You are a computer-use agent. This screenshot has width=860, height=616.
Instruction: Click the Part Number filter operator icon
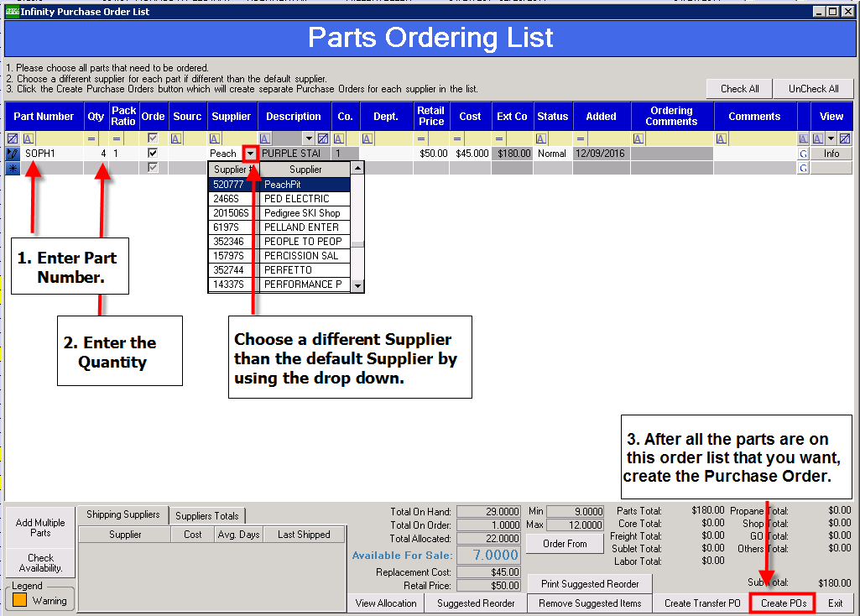[x=29, y=138]
